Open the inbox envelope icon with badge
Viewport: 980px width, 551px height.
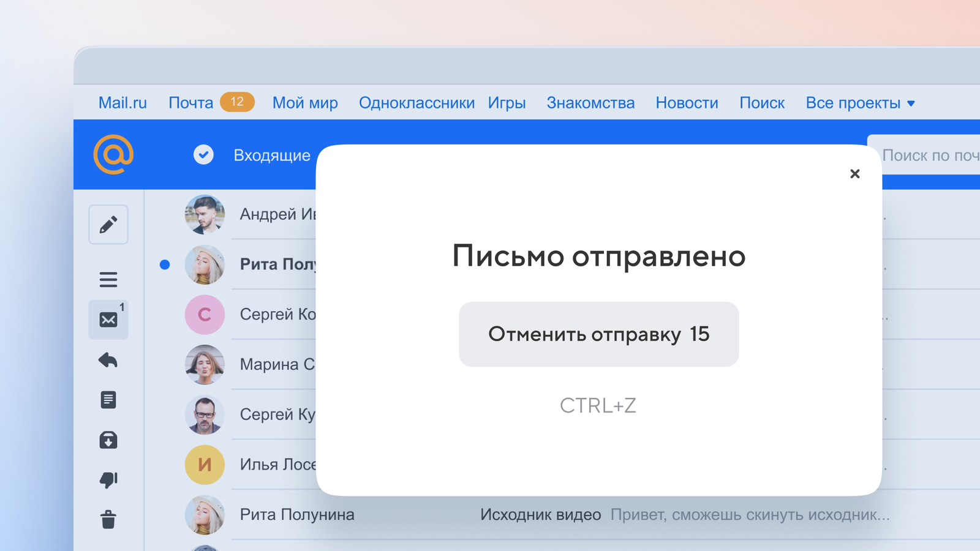point(108,320)
